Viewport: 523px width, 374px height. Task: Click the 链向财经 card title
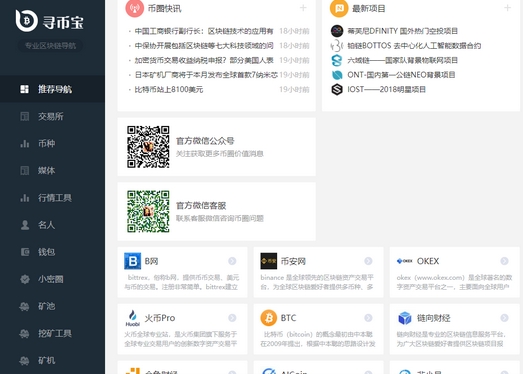click(434, 318)
